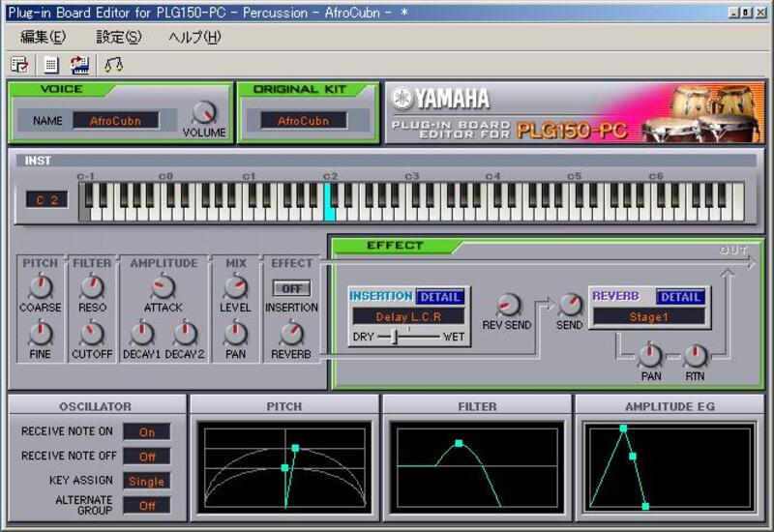Open the Stage1 reverb type selector

(649, 316)
